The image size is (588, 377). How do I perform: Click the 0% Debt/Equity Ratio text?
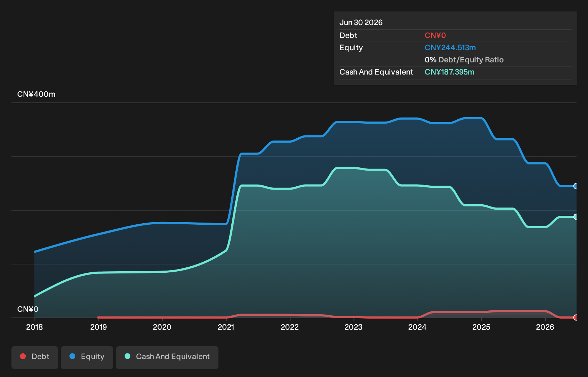pyautogui.click(x=464, y=60)
